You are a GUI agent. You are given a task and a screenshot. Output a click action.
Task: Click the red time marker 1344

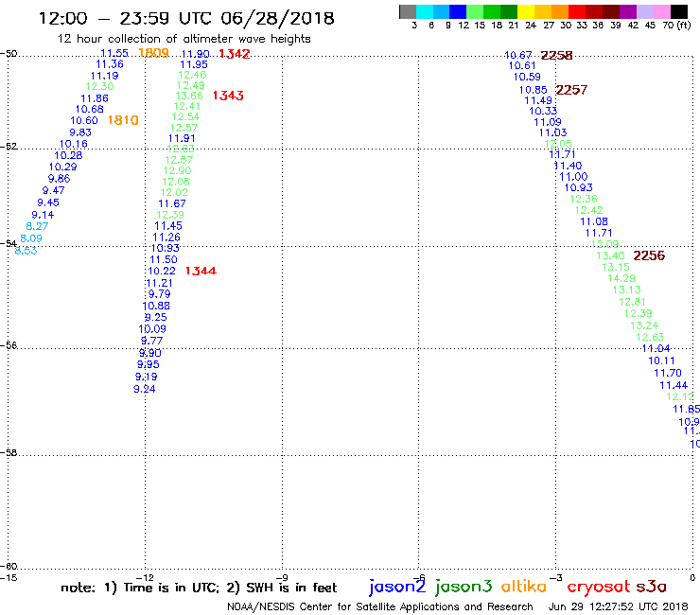(x=201, y=271)
